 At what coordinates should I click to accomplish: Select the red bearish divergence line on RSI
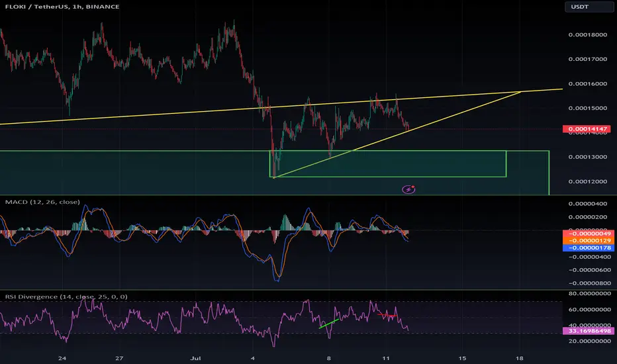click(387, 315)
